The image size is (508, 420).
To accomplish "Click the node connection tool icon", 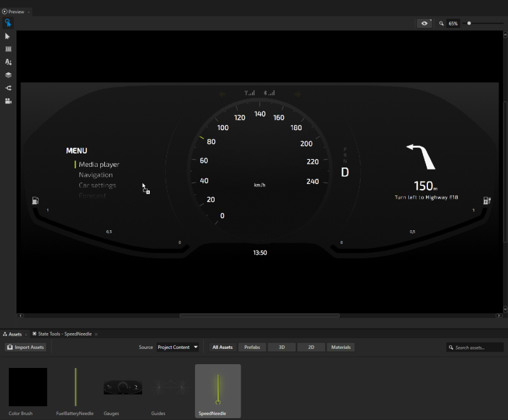I will pos(8,88).
